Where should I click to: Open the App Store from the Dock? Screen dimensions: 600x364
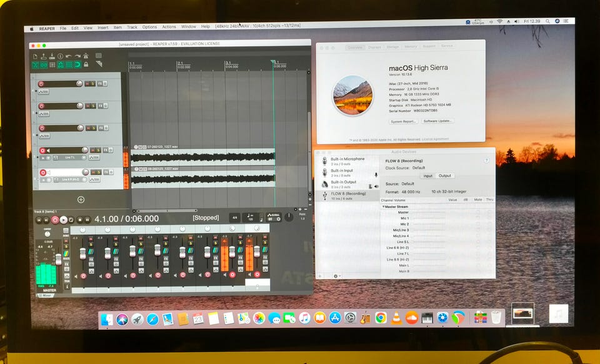coord(335,317)
